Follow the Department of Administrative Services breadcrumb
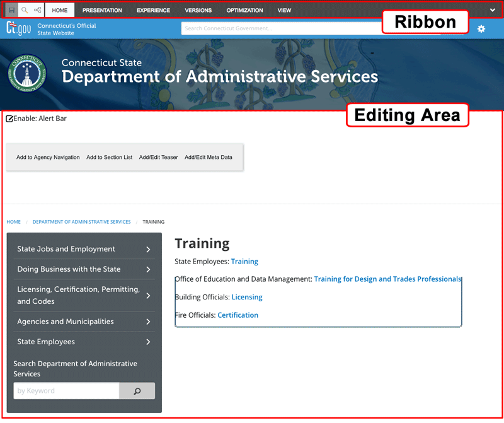 (x=81, y=222)
